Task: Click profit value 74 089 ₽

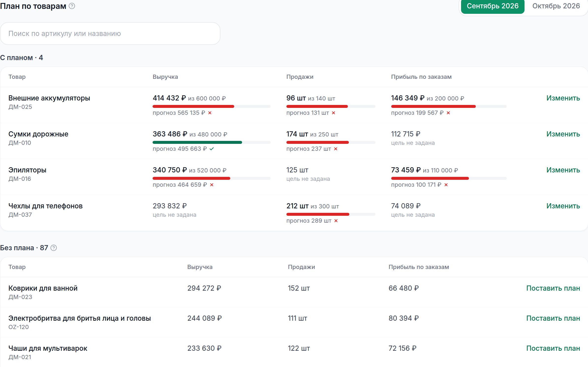Action: click(406, 206)
